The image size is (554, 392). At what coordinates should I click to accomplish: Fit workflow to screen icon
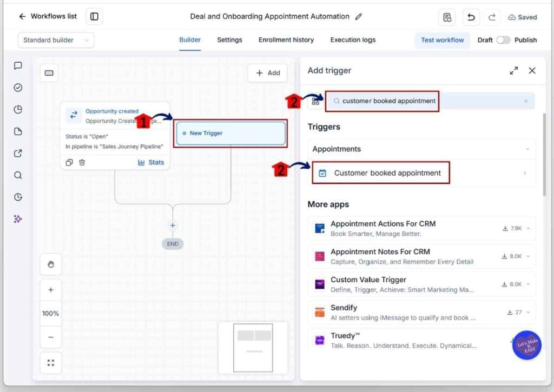(51, 363)
